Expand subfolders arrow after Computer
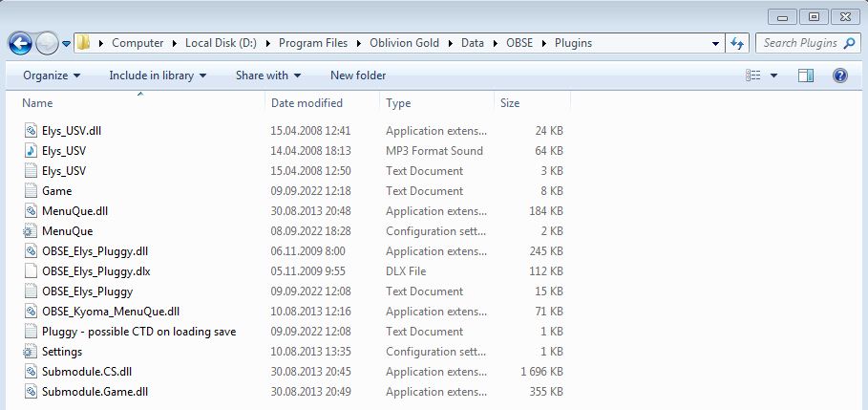This screenshot has height=410, width=868. tap(175, 43)
